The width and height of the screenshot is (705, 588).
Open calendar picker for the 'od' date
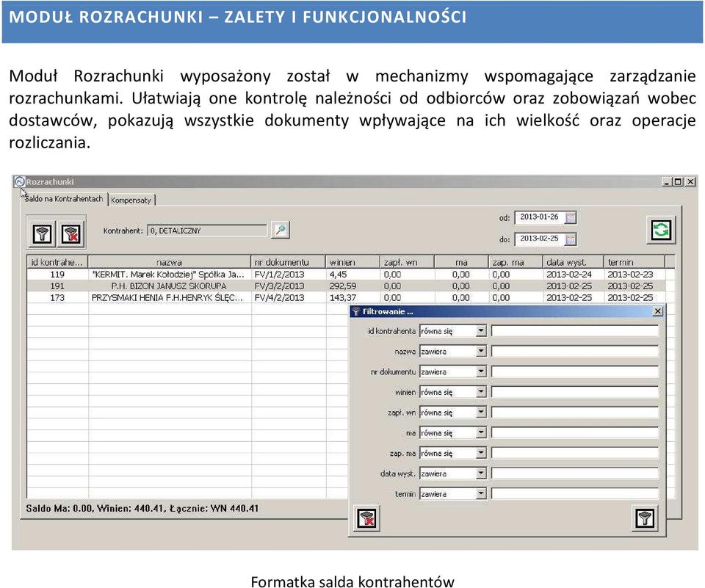(570, 217)
